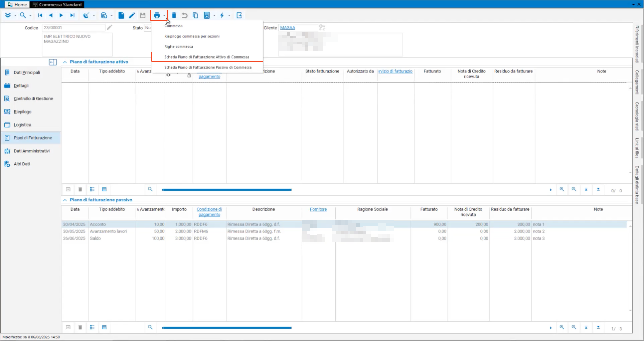Click the trash delete icon in toolbar
Screen dimensions: 644x341
click(174, 15)
